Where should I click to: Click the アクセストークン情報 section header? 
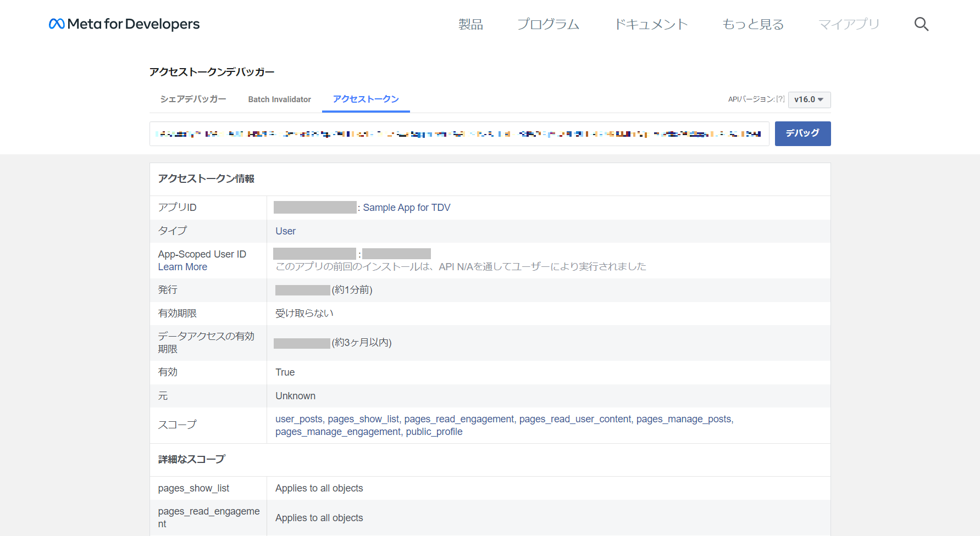(206, 178)
